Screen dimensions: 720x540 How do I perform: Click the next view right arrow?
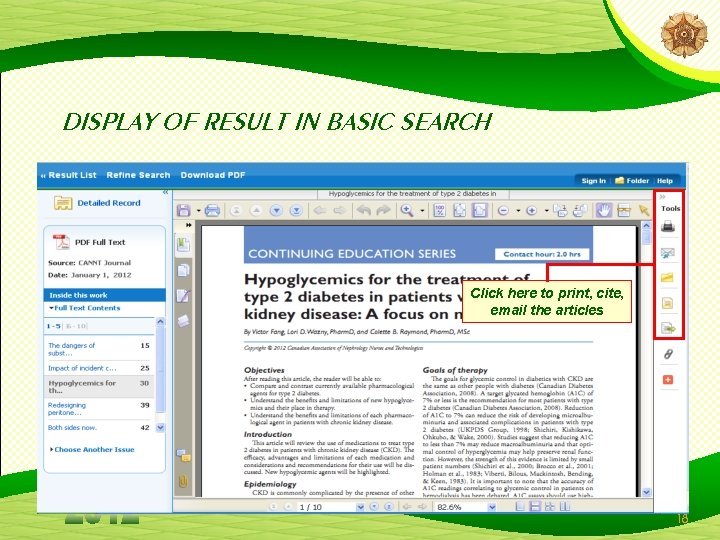(339, 211)
